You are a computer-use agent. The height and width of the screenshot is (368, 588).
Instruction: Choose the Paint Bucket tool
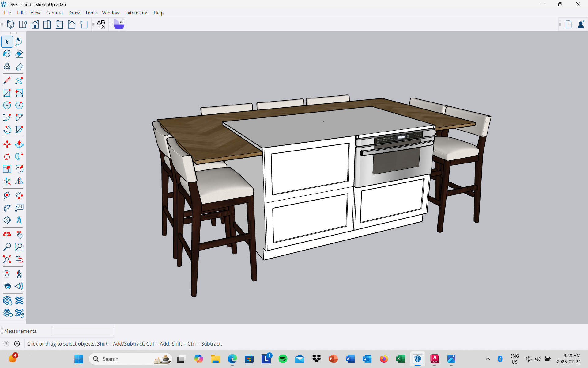(x=7, y=54)
